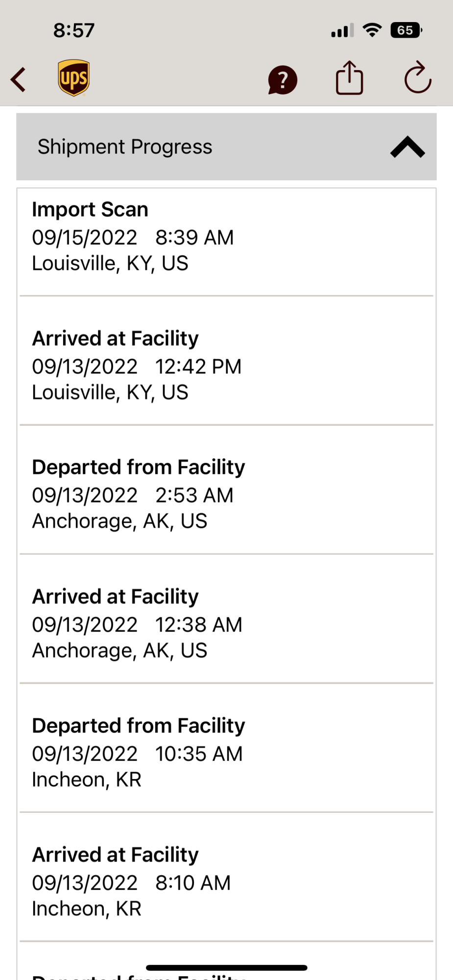This screenshot has height=980, width=453.
Task: Tap the home indicator bar at bottom
Action: coord(226,968)
